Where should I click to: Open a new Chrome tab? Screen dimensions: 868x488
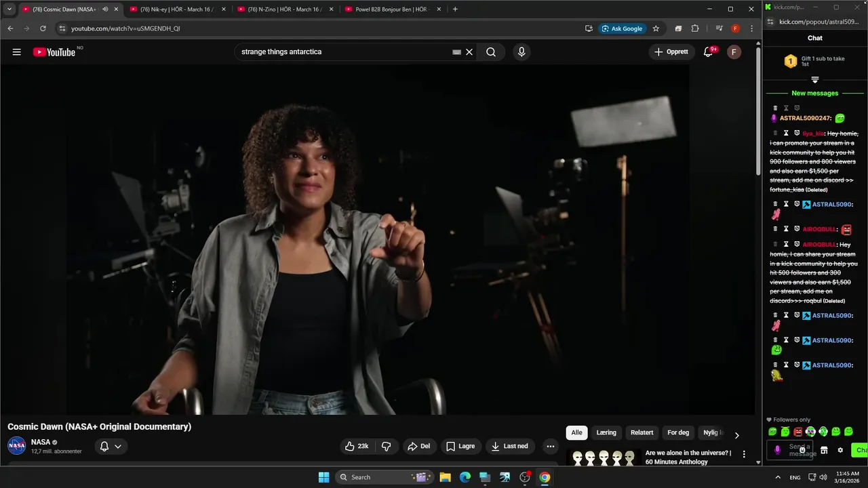tap(455, 9)
